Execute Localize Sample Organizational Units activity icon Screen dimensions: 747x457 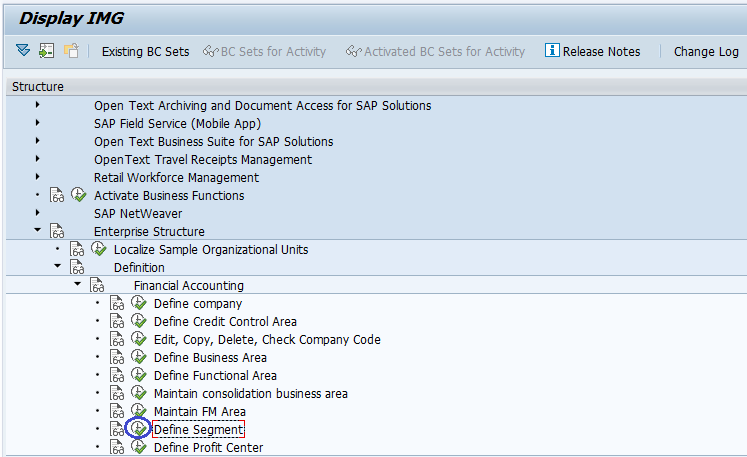tap(99, 248)
